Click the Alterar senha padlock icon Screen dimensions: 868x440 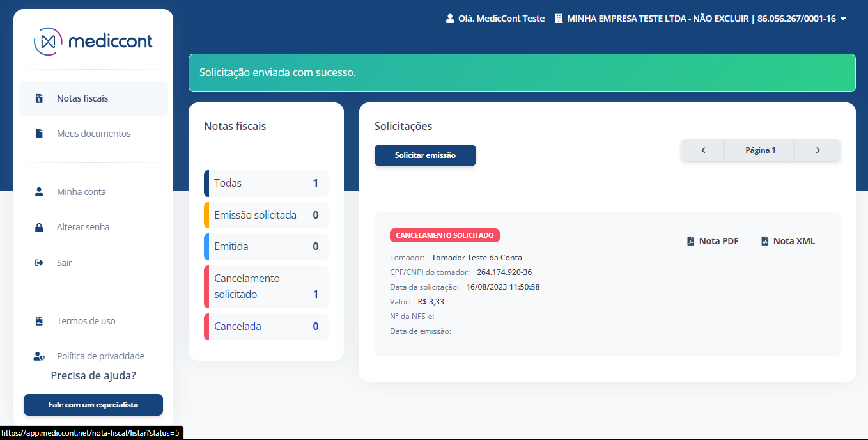pos(39,227)
